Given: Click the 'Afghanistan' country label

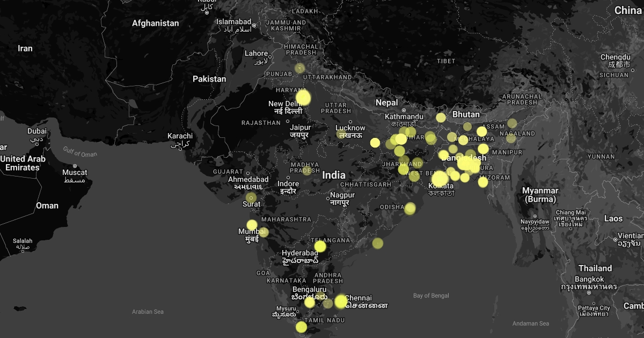Looking at the screenshot, I should coord(156,23).
